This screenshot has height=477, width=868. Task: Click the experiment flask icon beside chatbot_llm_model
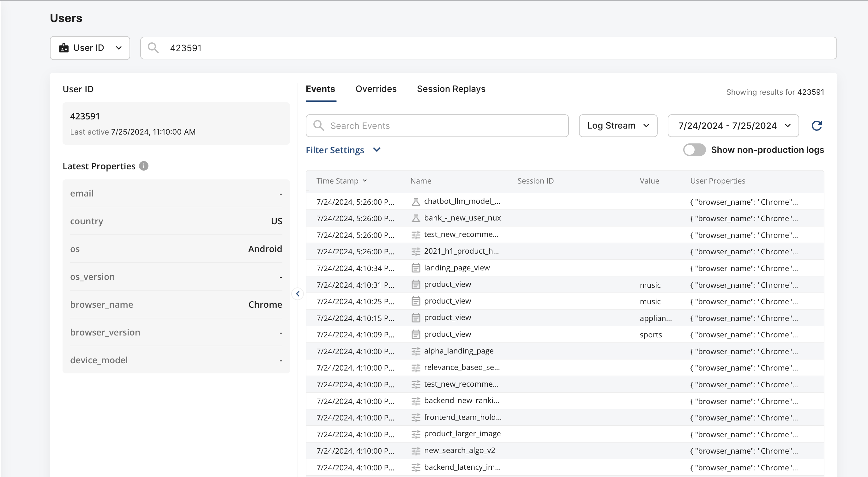point(416,202)
